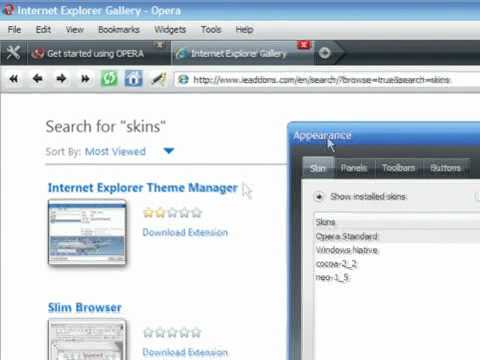Click Download Extension under Theme Manager
Viewport: 480px width, 360px height.
pyautogui.click(x=185, y=232)
